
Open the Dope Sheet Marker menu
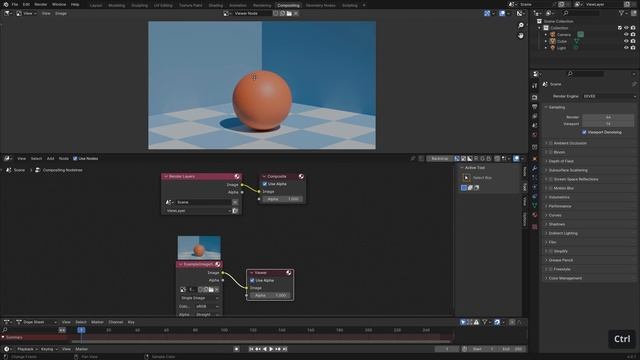[97, 322]
